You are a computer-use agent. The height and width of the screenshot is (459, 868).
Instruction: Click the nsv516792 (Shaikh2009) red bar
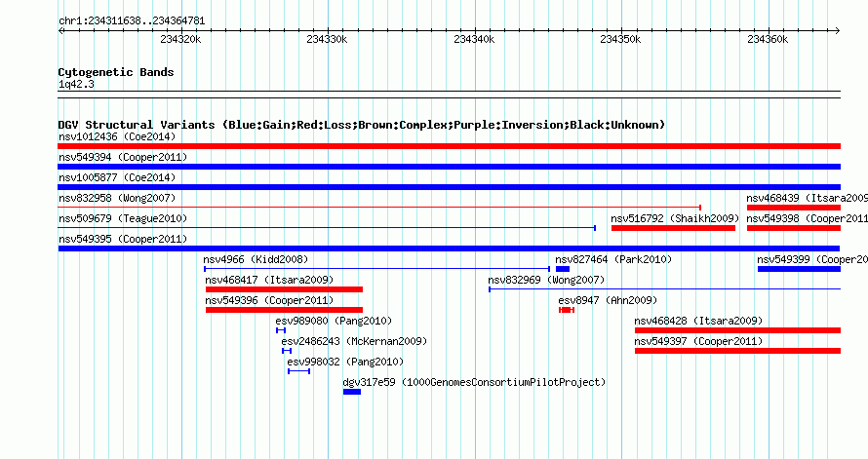click(673, 228)
